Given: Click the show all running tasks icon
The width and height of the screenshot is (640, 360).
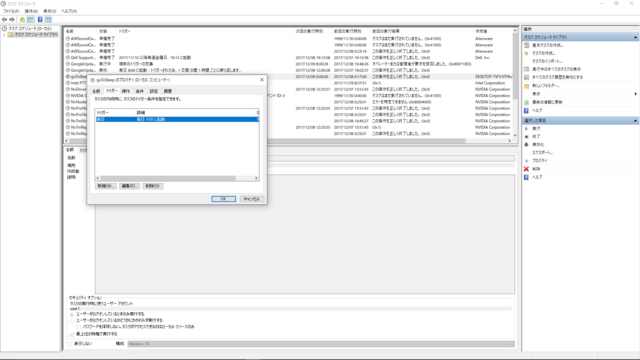Looking at the screenshot, I should pyautogui.click(x=527, y=69).
